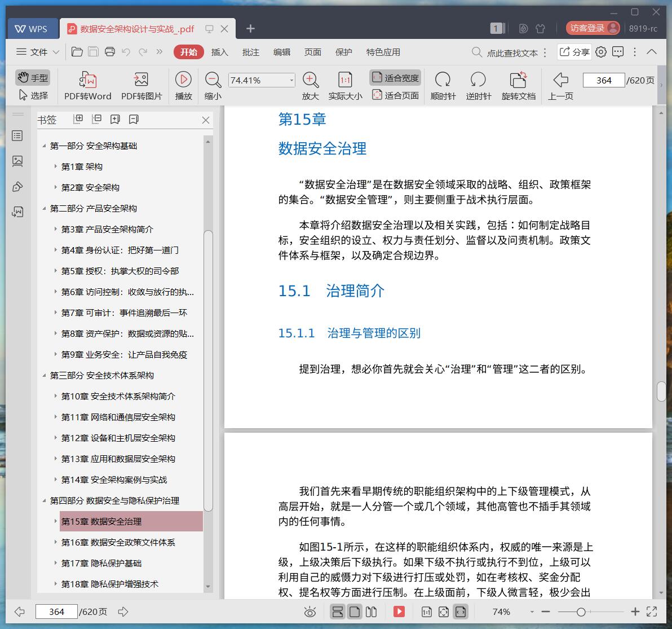Open bookmark 第9章 业务安全：让产品自我免疫
The width and height of the screenshot is (672, 629).
pyautogui.click(x=124, y=355)
